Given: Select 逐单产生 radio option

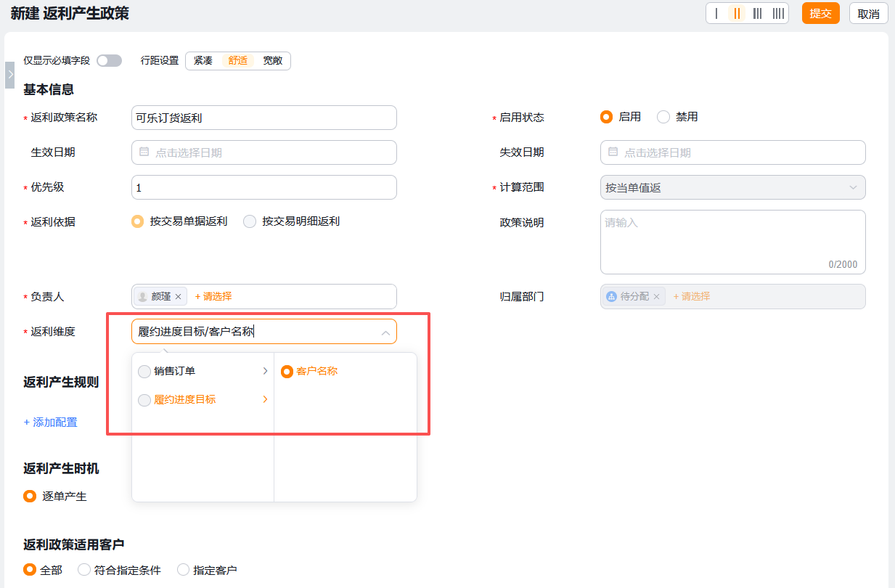Looking at the screenshot, I should point(30,497).
